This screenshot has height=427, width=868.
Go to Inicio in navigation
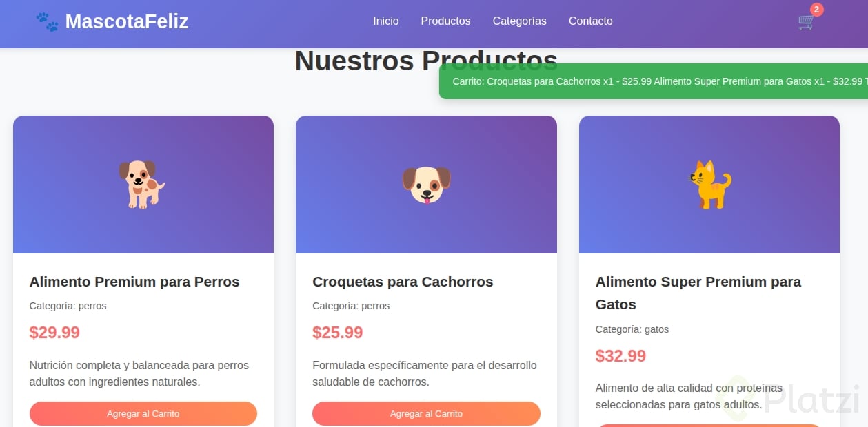pos(386,21)
